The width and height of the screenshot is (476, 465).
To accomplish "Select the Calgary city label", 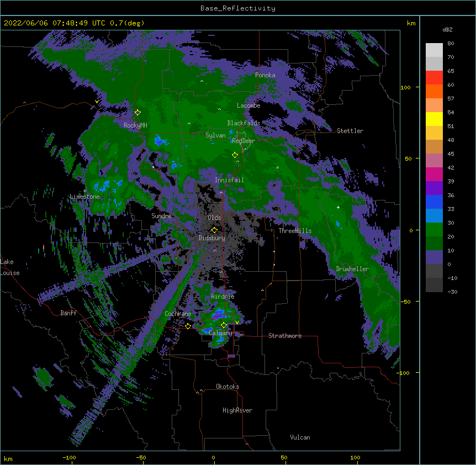I will (x=221, y=333).
